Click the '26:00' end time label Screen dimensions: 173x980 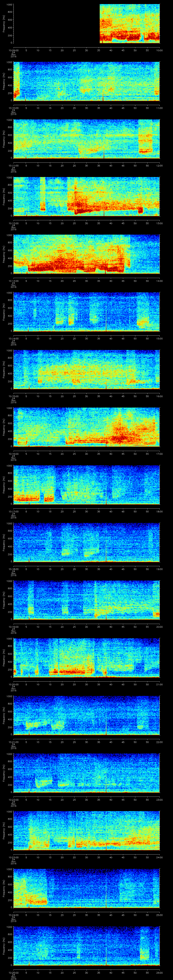pyautogui.click(x=159, y=972)
